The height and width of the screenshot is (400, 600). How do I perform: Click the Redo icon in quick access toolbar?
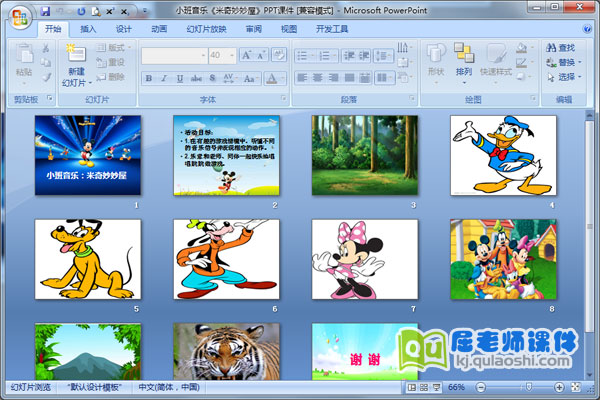81,11
